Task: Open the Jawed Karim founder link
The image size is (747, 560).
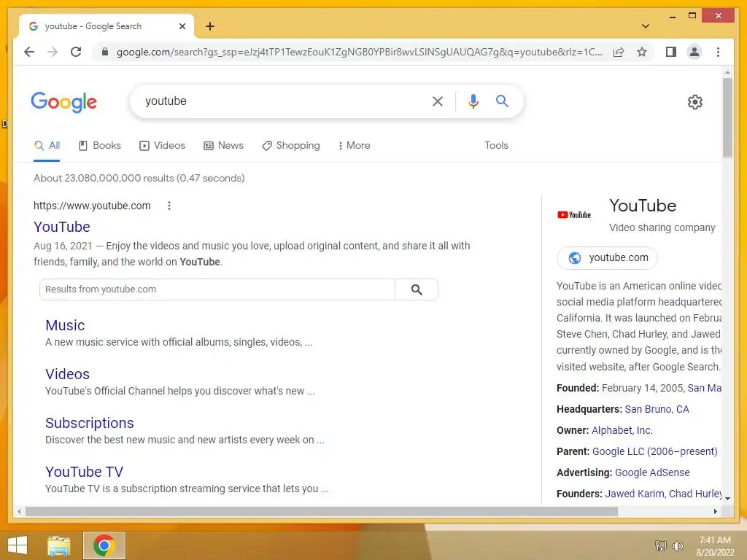Action: click(634, 494)
